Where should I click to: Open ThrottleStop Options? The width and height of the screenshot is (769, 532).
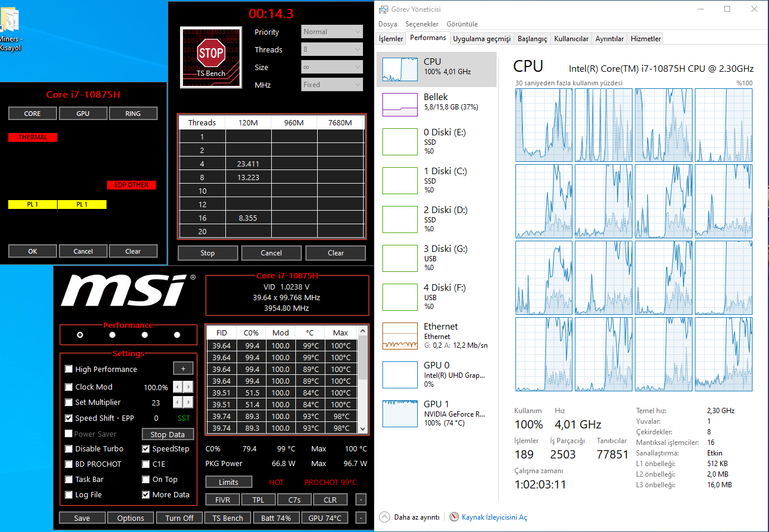point(131,518)
